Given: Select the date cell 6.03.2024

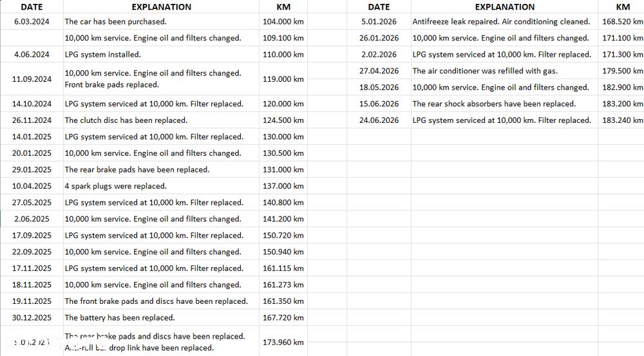Looking at the screenshot, I should [32, 21].
